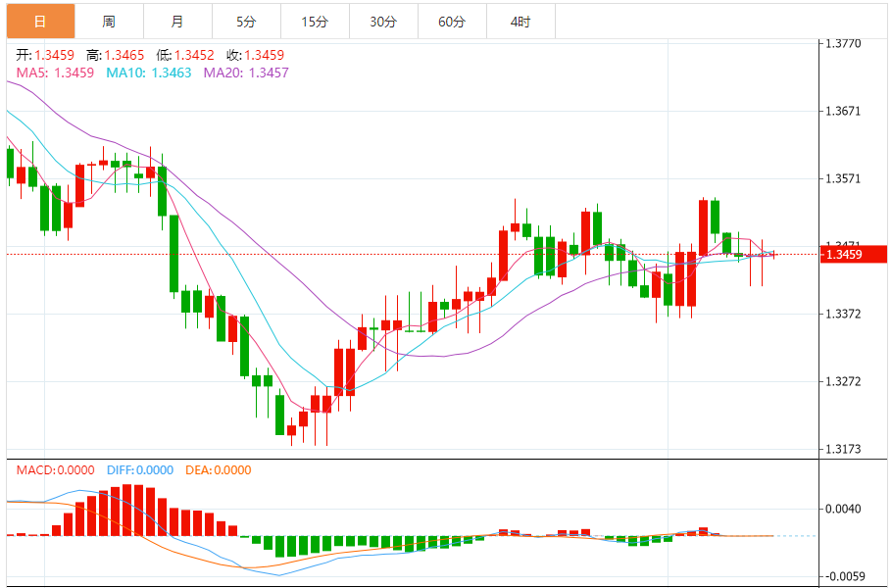Screen dimensions: 892x588
Task: Click the DEA:0.0000 indicator label
Action: point(218,470)
